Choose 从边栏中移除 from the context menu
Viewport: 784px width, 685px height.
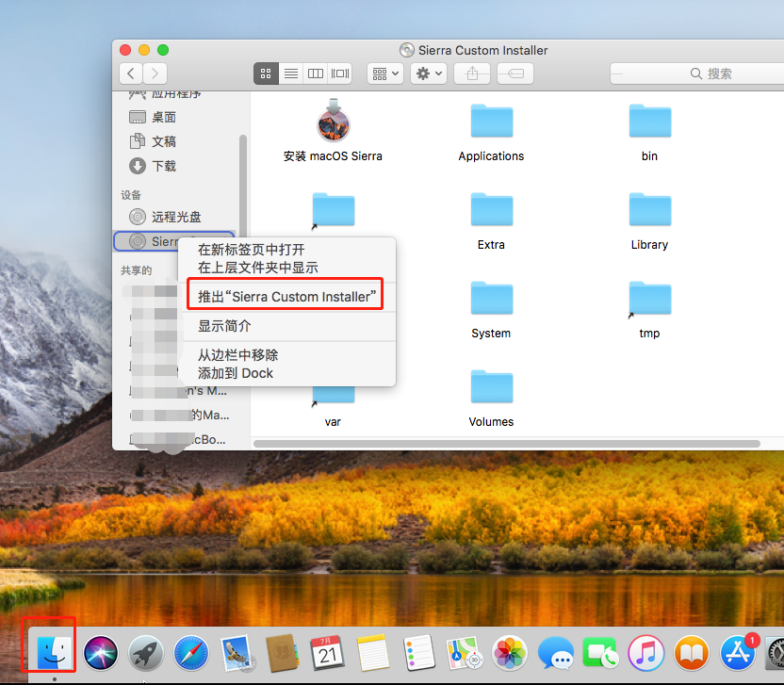238,355
